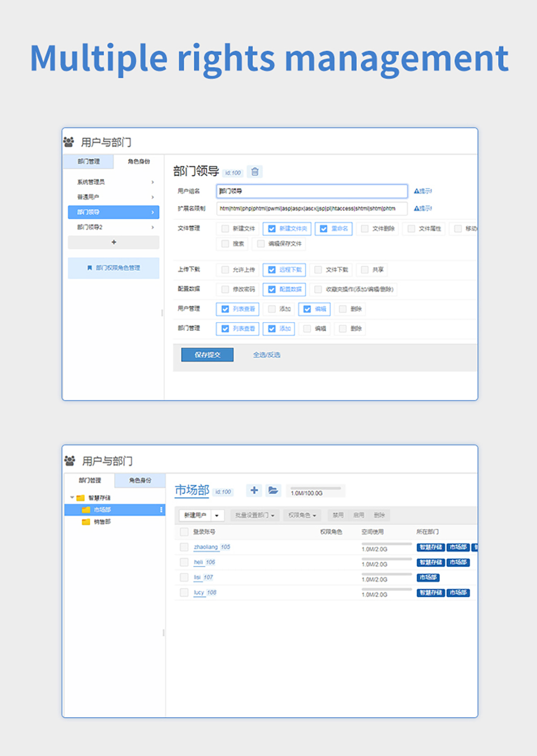The image size is (537, 756).
Task: Click the plus button below 部门领导2
Action: pos(113,242)
